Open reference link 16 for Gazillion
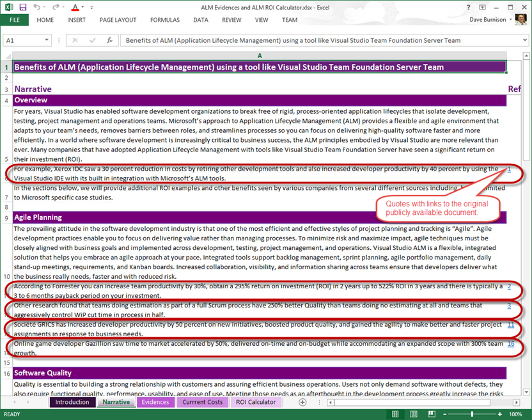Image resolution: width=532 pixels, height=420 pixels. click(511, 344)
